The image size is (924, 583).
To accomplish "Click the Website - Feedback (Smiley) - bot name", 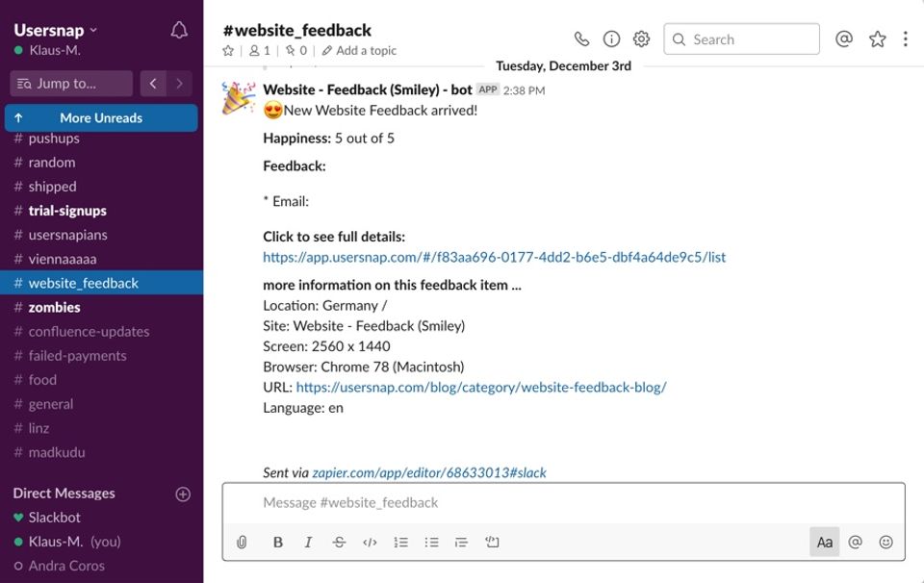I will tap(368, 90).
